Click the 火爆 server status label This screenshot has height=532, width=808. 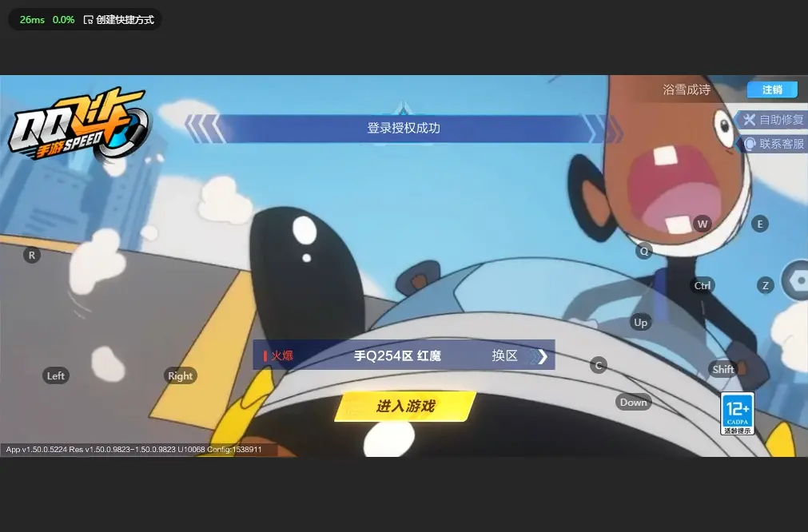(278, 355)
